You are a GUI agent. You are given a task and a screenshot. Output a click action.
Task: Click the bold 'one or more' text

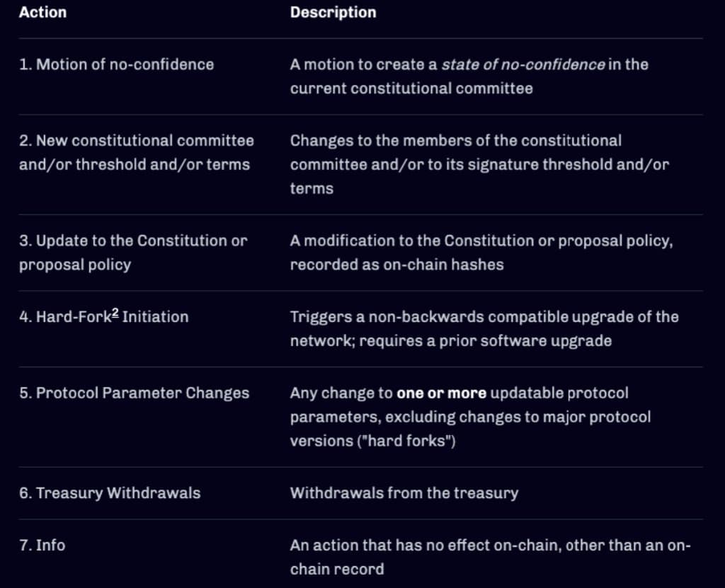441,393
